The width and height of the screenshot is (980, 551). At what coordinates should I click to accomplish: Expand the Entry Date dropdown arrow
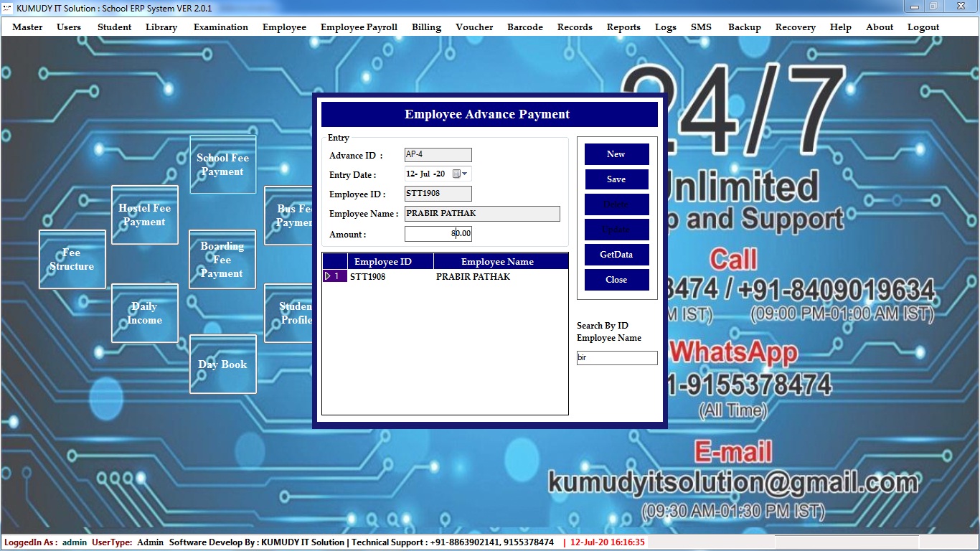tap(465, 174)
